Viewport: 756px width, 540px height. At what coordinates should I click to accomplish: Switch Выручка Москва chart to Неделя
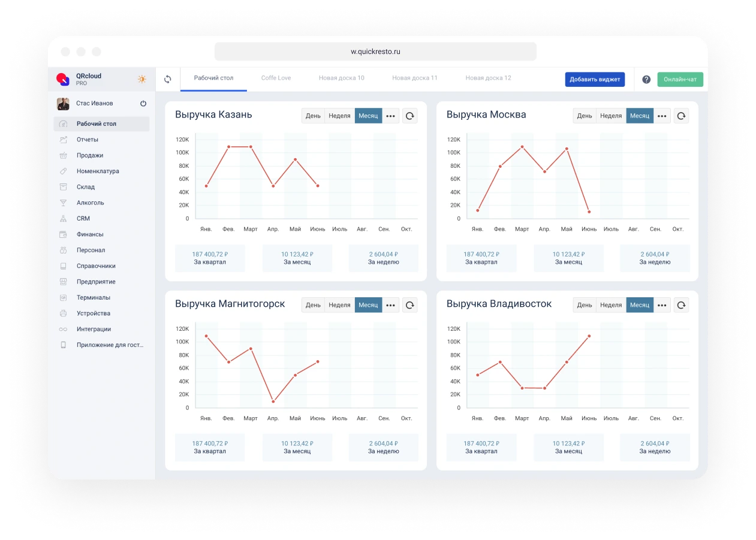(611, 116)
